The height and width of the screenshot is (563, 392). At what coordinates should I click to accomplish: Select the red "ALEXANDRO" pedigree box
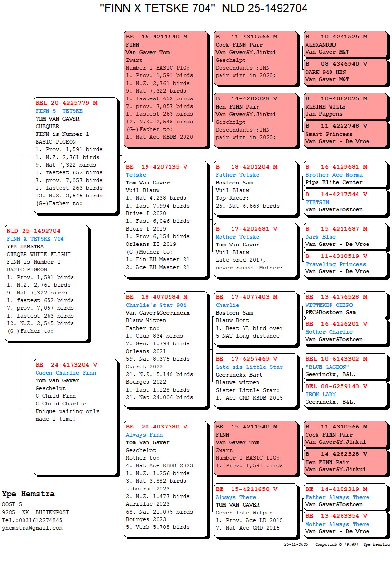(345, 45)
